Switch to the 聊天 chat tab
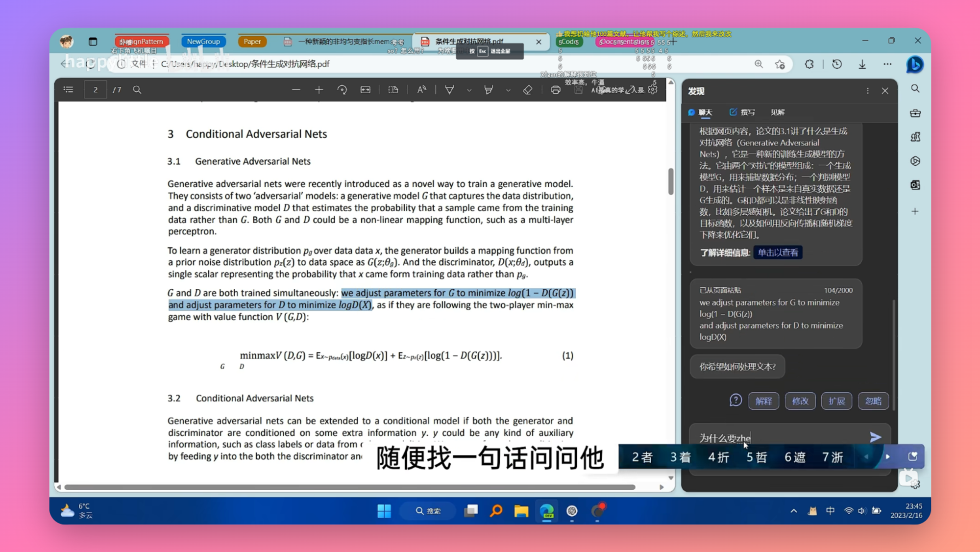The height and width of the screenshot is (552, 980). (x=700, y=112)
